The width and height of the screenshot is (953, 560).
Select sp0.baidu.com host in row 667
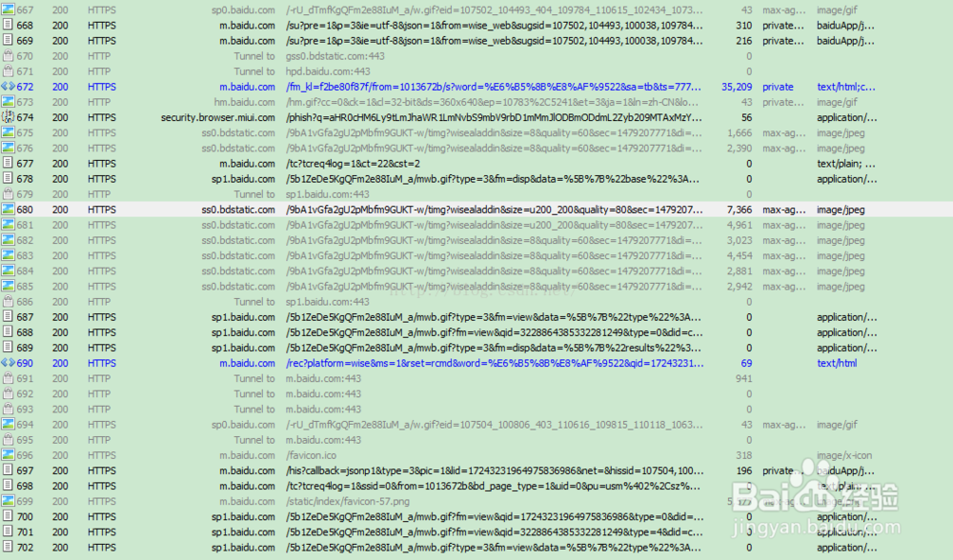coord(243,10)
